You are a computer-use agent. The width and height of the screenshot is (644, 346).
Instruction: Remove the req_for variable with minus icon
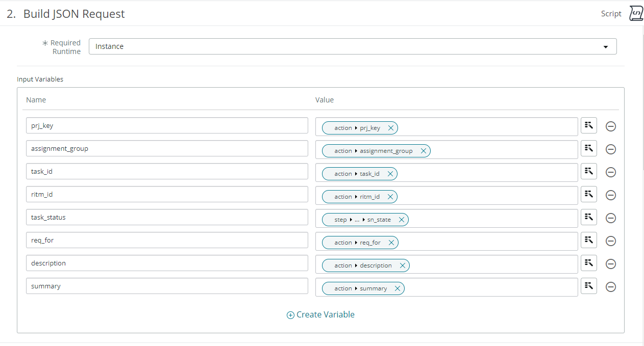610,241
